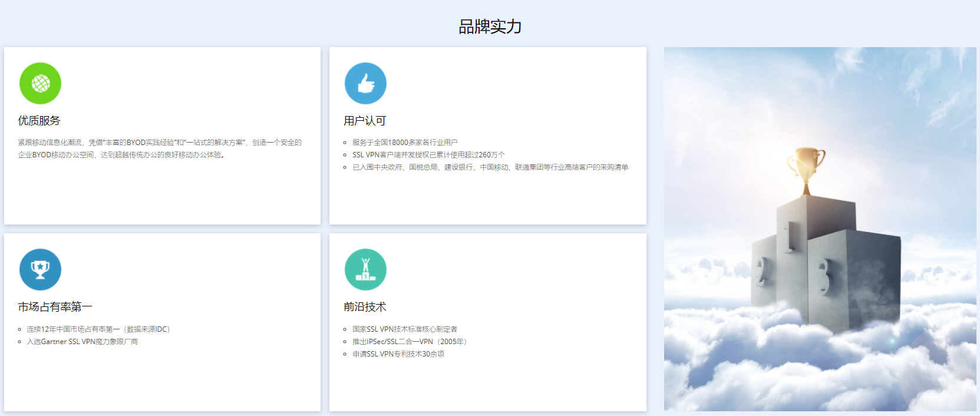Click the blue trophy icon

point(40,270)
